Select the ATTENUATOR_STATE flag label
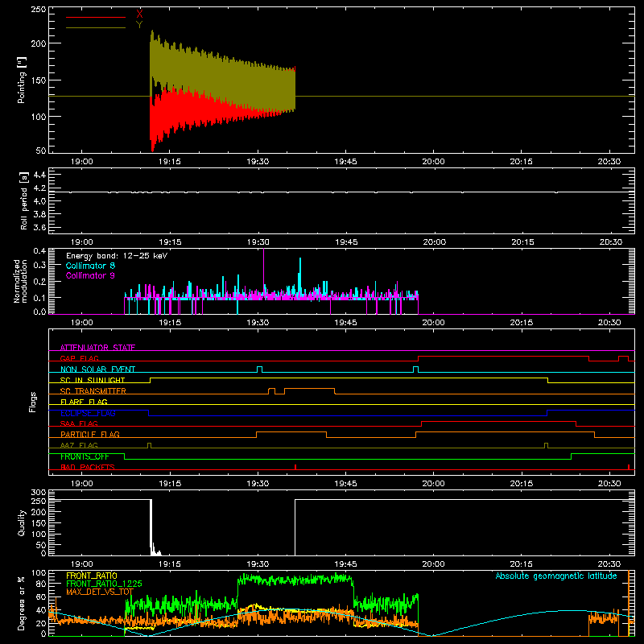This screenshot has width=644, height=644. coord(97,348)
